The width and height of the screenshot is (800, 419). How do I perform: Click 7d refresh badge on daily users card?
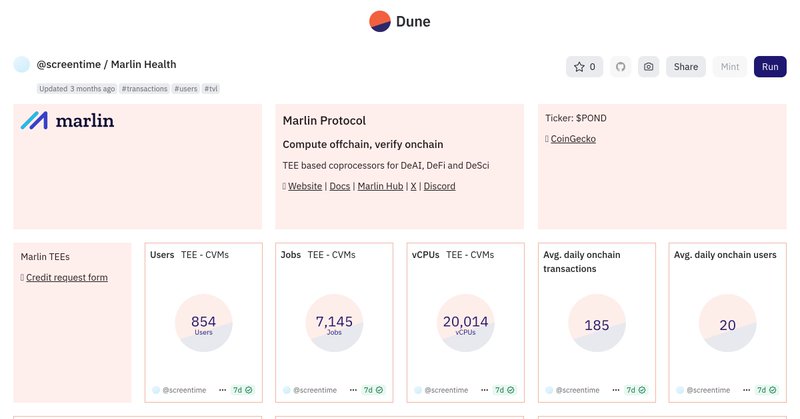tap(767, 390)
